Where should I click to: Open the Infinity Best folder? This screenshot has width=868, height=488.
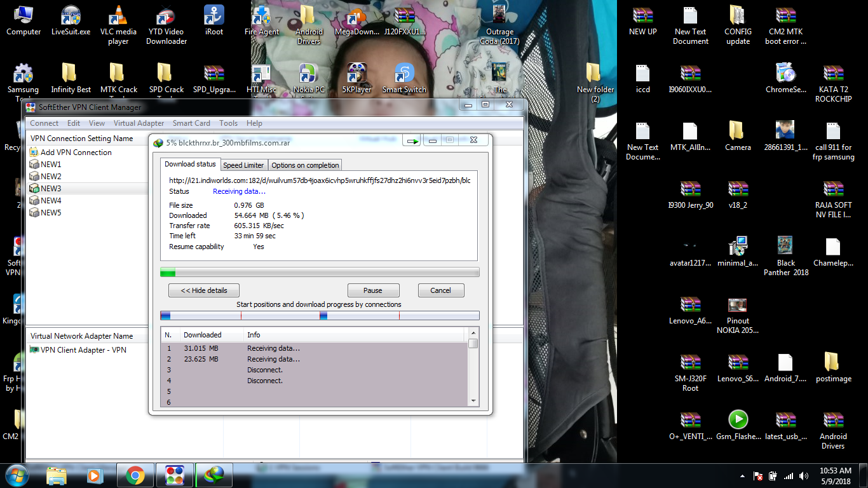tap(71, 79)
